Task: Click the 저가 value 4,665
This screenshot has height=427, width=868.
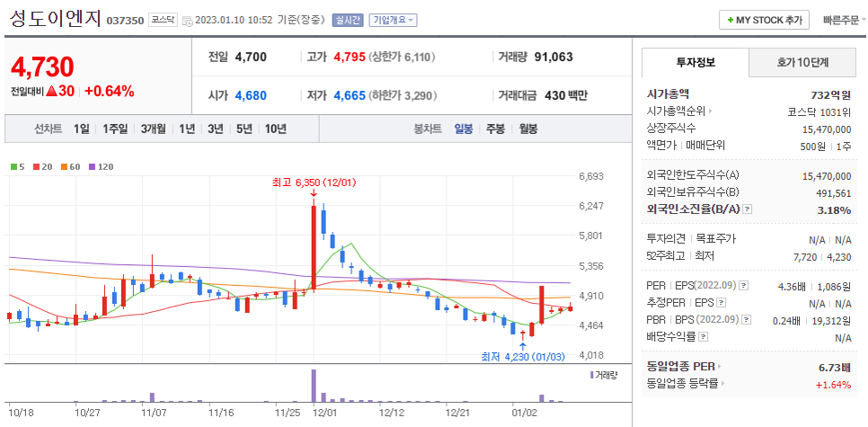Action: tap(350, 96)
